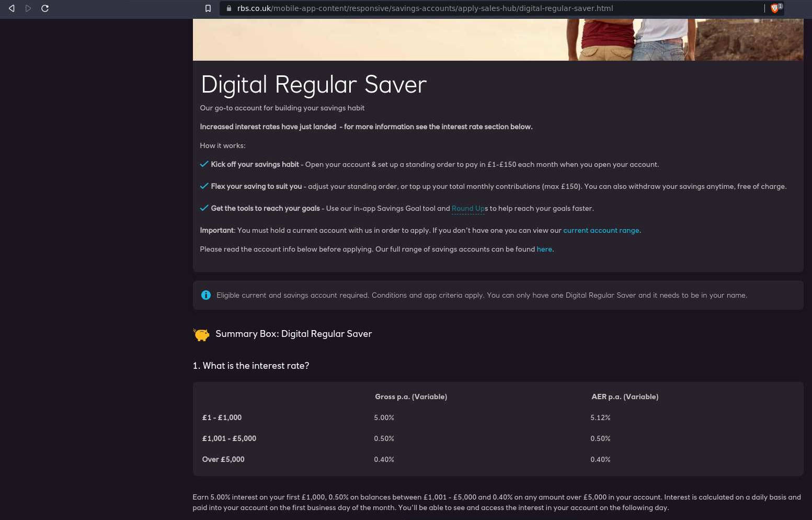Click the Digital Regular Saver heading
Image resolution: width=812 pixels, height=520 pixels.
(x=314, y=85)
